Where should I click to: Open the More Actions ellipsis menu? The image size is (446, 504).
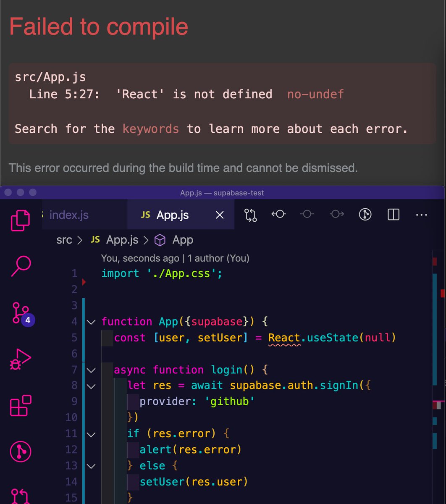tap(421, 215)
